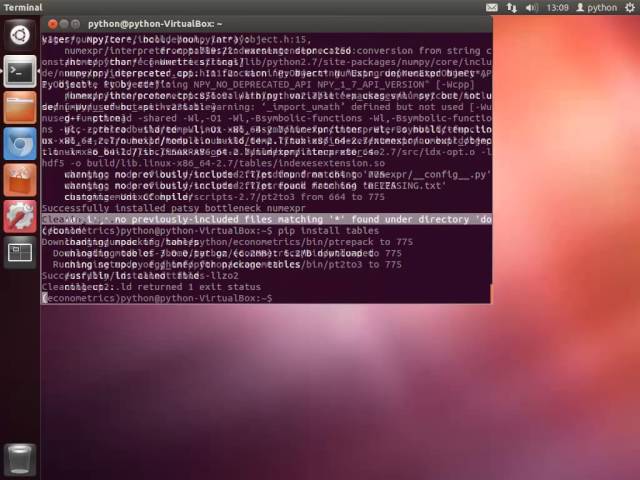The image size is (640, 480).
Task: Click the highlighted 'no previously-included files' line
Action: pos(267,219)
